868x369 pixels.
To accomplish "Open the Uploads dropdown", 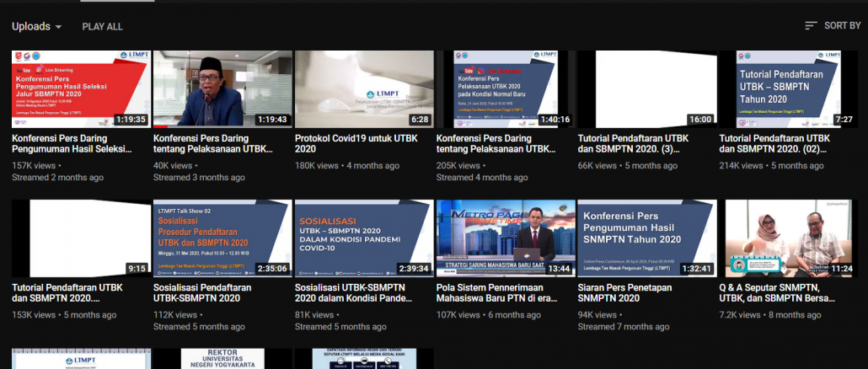I will coord(36,27).
